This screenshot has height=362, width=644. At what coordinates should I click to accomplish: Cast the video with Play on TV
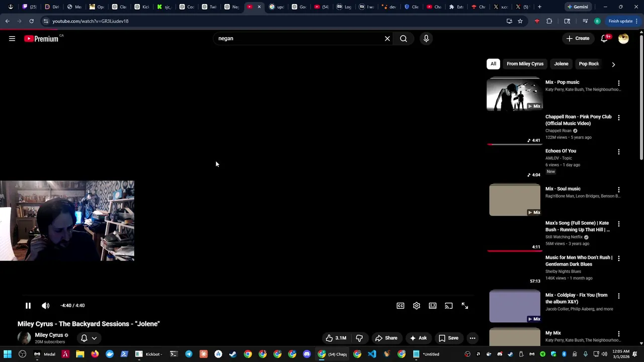point(449,306)
